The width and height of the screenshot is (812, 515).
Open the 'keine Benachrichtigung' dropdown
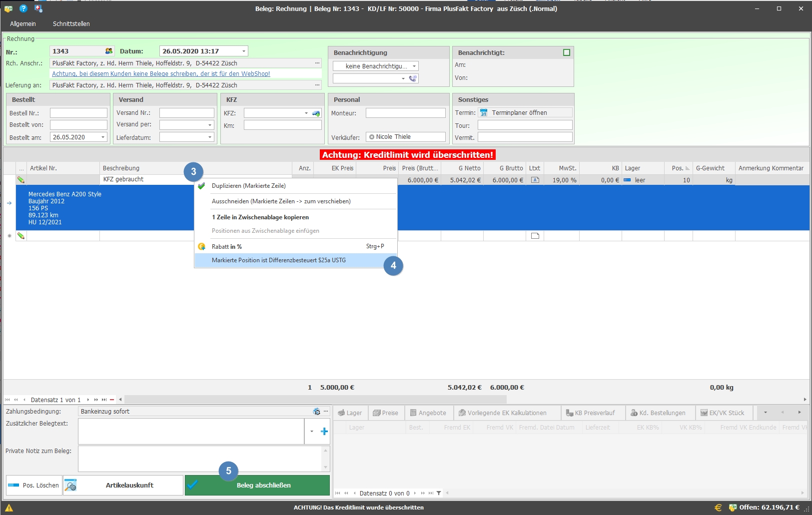414,66
